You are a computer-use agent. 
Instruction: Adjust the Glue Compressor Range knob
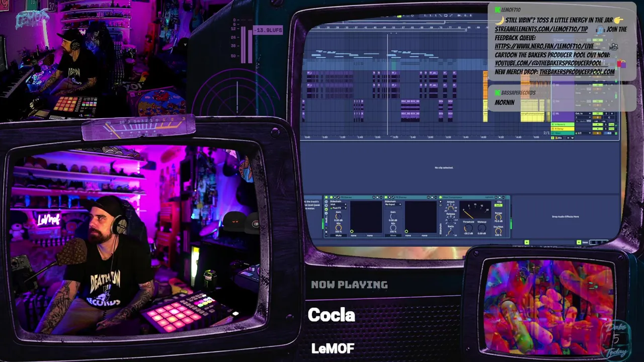click(498, 217)
